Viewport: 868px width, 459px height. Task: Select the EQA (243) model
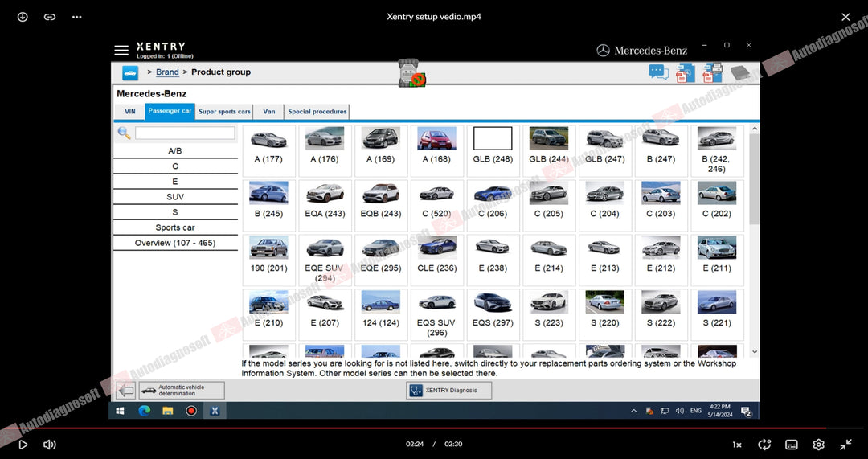click(x=325, y=206)
